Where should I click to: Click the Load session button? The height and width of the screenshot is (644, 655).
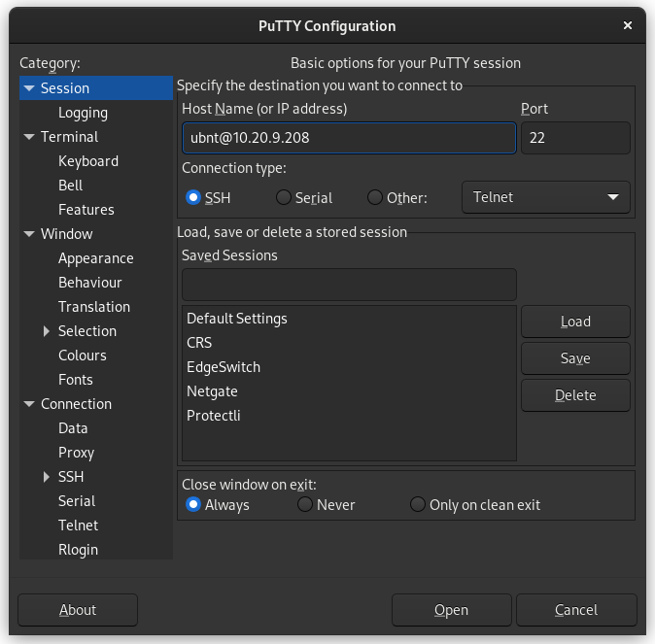pos(575,322)
